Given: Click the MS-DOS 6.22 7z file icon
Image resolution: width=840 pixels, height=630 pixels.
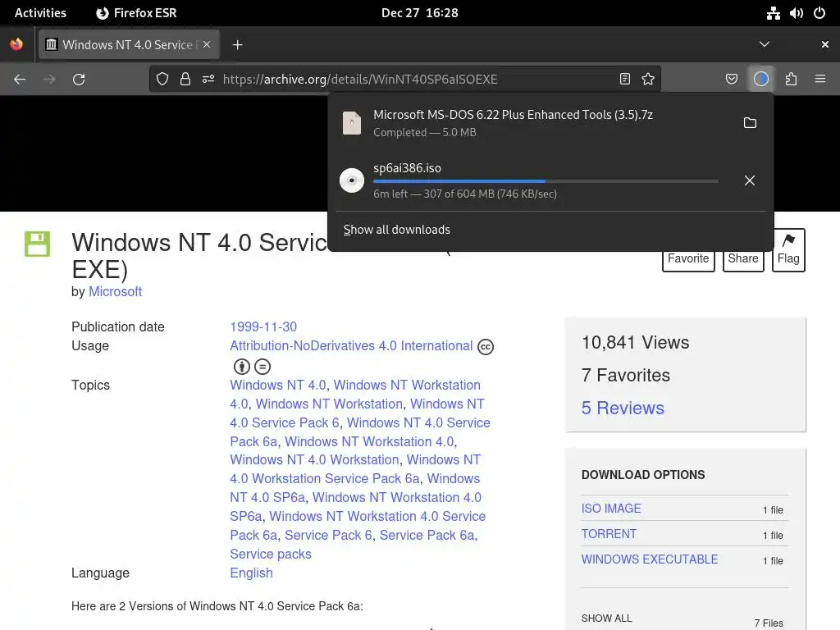Looking at the screenshot, I should point(352,123).
